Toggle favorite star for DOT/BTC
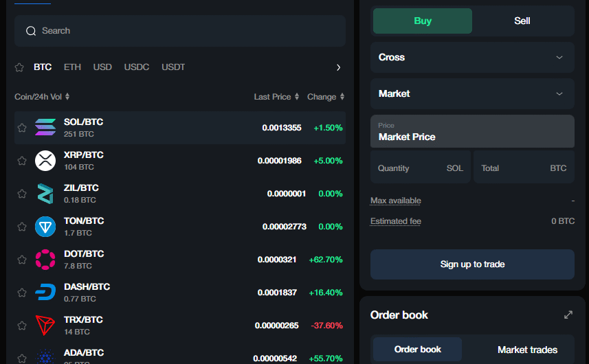 click(x=21, y=260)
